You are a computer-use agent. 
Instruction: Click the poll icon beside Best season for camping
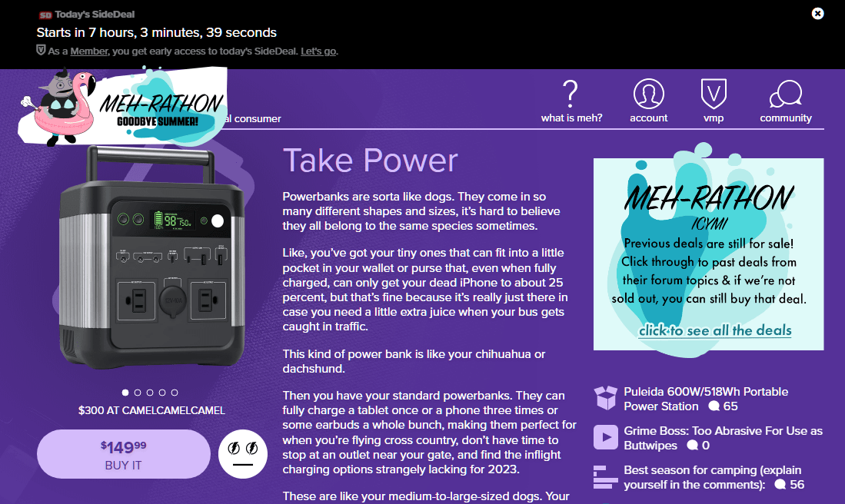pyautogui.click(x=606, y=477)
